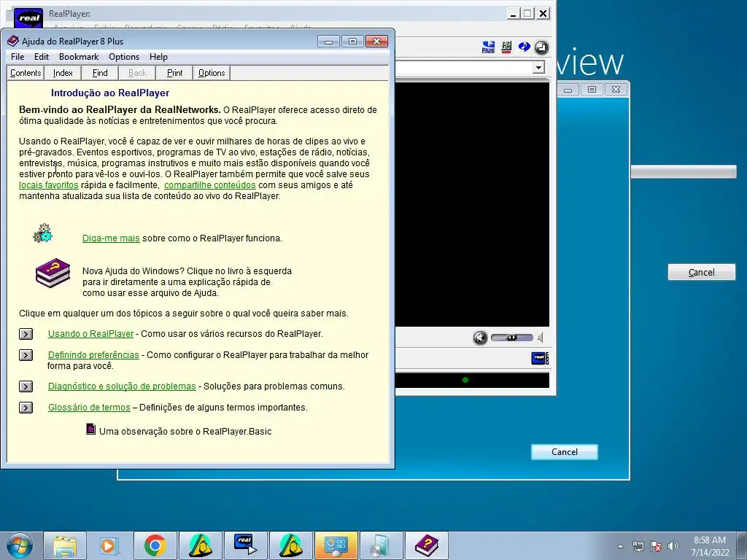Screen dimensions: 747x560
Task: Click the Index toolbar button
Action: [63, 73]
